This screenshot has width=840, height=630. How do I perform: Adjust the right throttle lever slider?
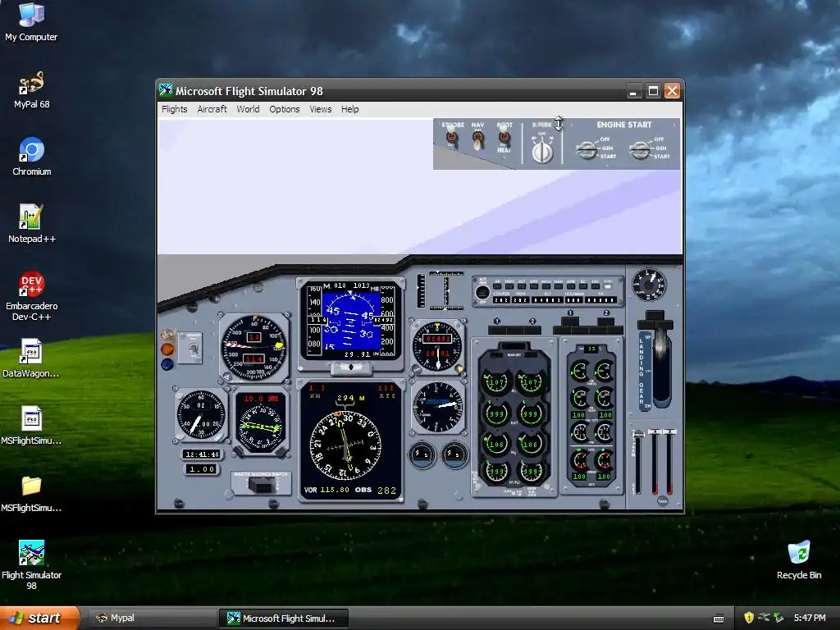point(669,462)
